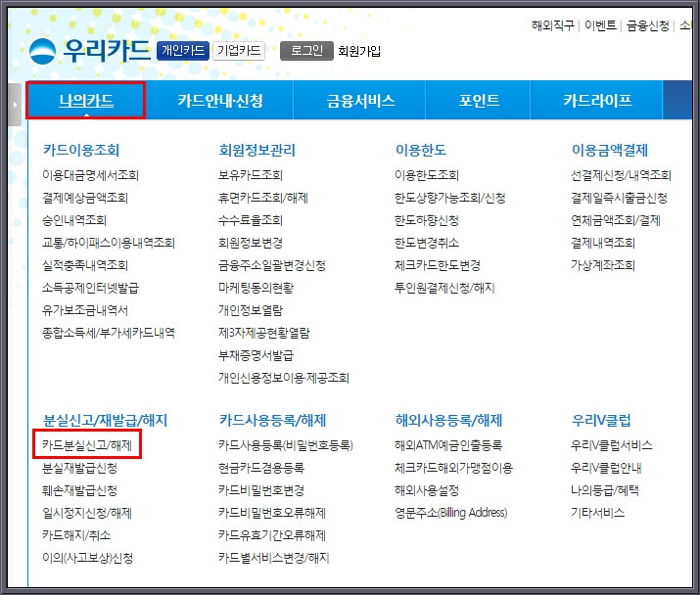Open 결제예상금액조회
This screenshot has width=700, height=595.
85,198
